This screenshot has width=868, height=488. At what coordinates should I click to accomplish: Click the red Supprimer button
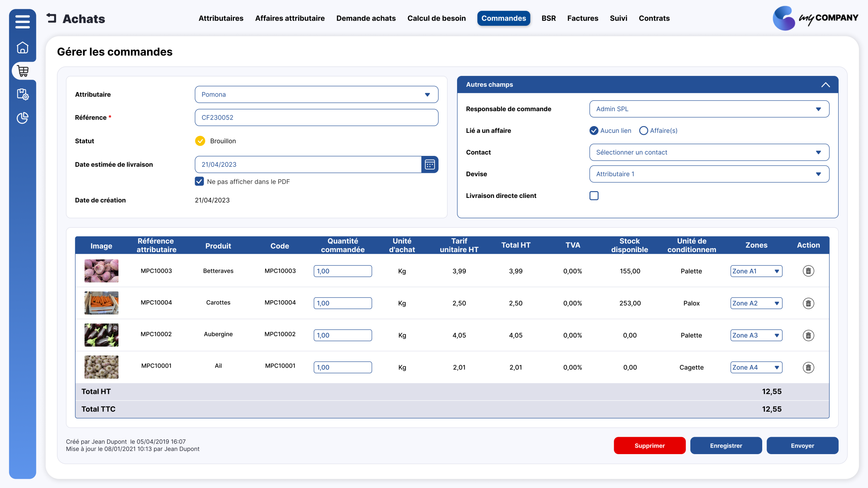[x=650, y=446]
